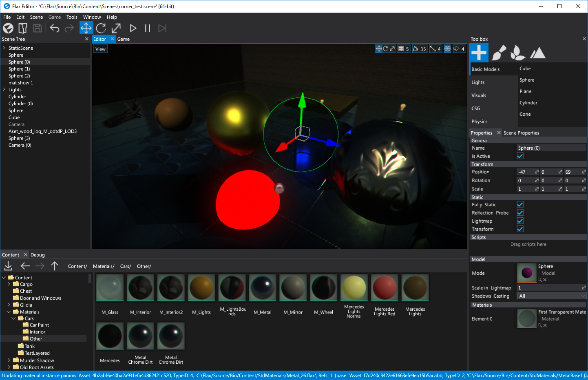Open the Tools menu
The width and height of the screenshot is (588, 380).
(x=72, y=17)
